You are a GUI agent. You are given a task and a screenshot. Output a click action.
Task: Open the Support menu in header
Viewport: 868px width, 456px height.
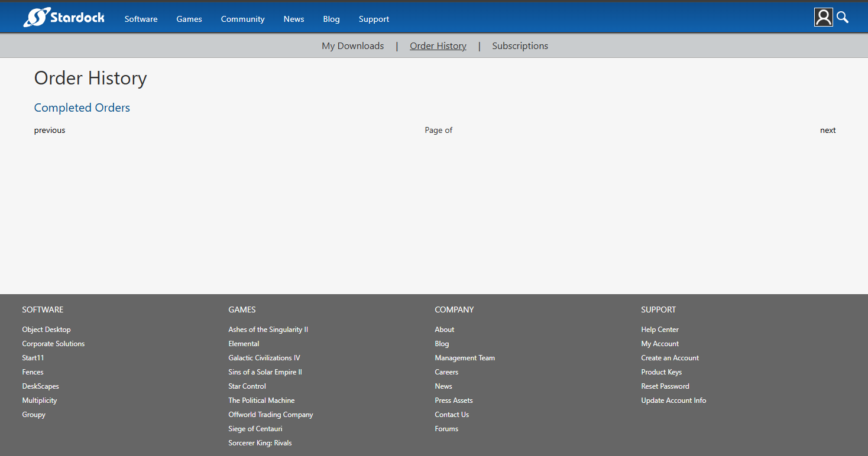coord(374,19)
